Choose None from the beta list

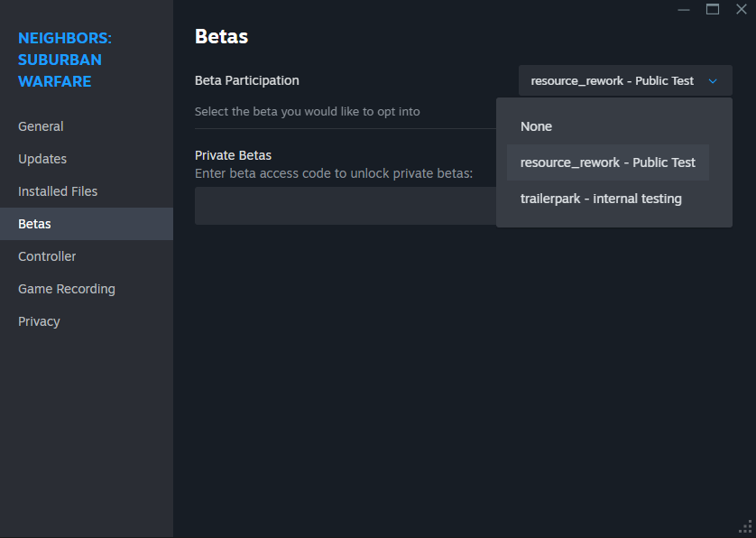point(607,126)
